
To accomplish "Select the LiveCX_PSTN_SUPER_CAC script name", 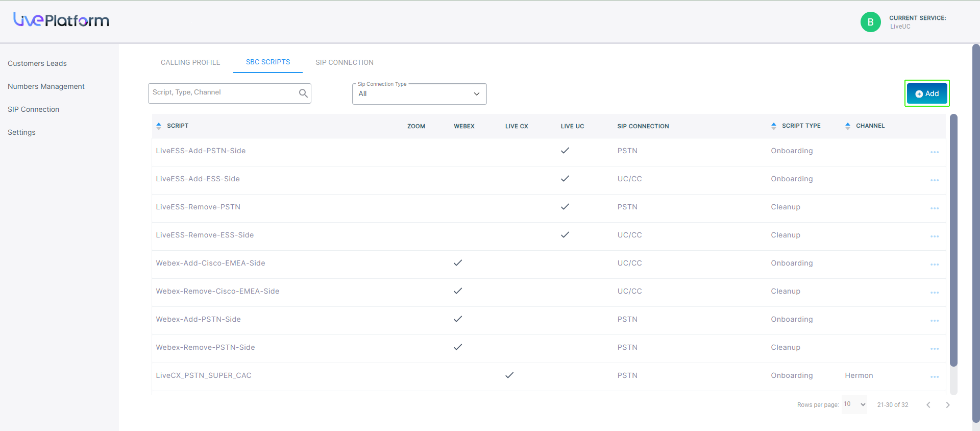I will [204, 375].
